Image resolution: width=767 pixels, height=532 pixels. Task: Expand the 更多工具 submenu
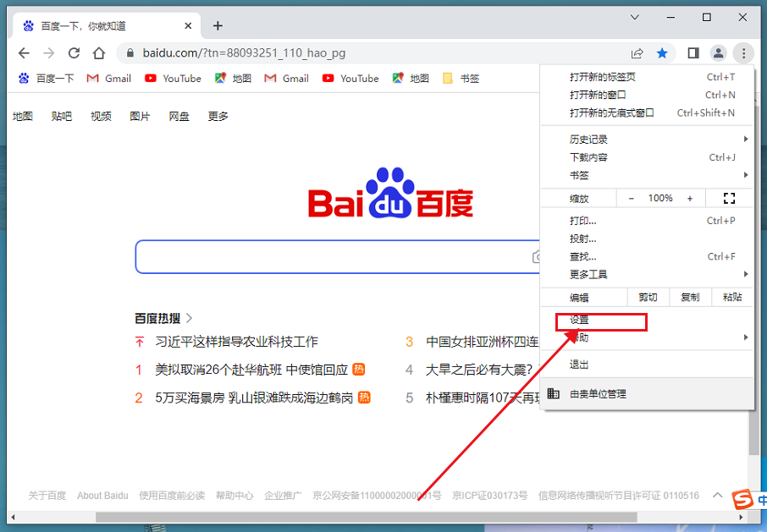pyautogui.click(x=647, y=275)
